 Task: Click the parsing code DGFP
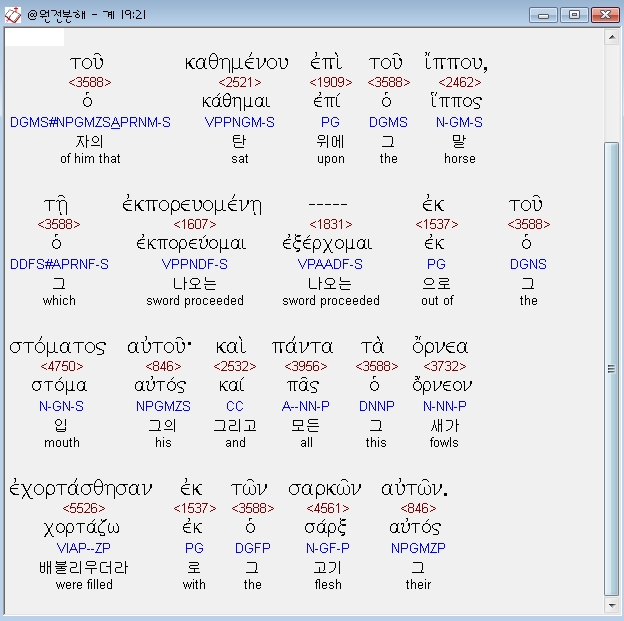(x=253, y=549)
